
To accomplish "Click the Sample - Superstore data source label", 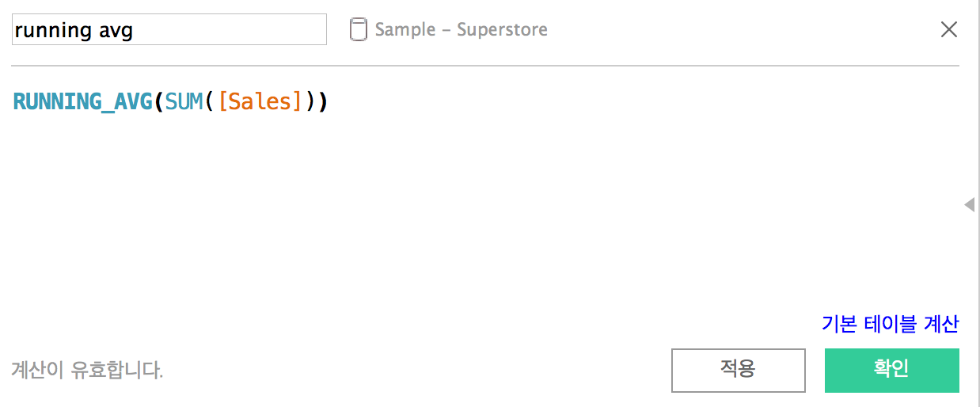I will pos(461,30).
